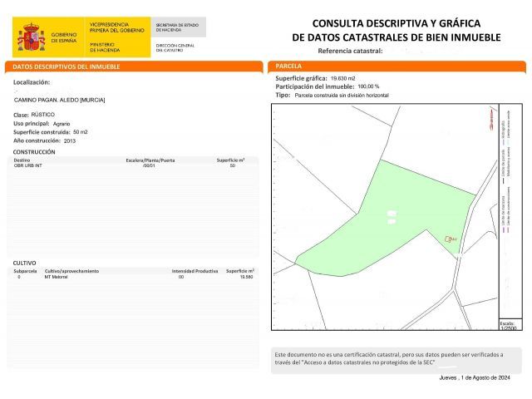Viewport: 532px width, 399px height.
Task: Click the 'Localización:' label
Action: [32, 82]
